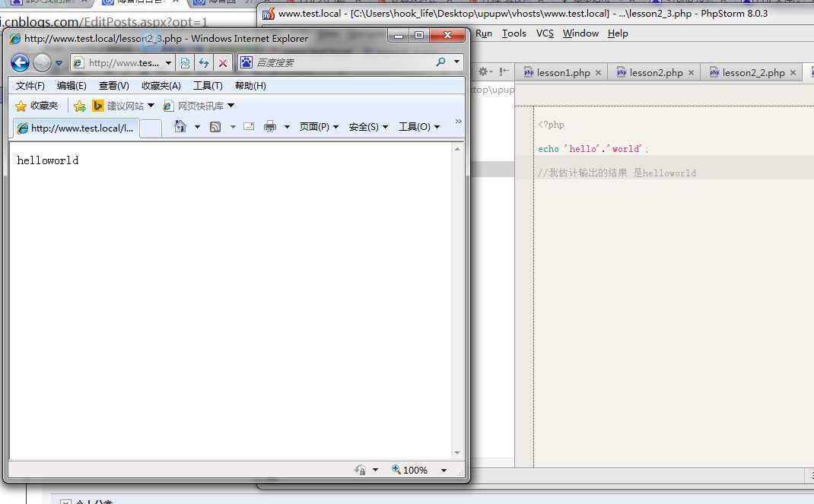This screenshot has width=814, height=504.
Task: Click the compatibility view icon in address bar
Action: pyautogui.click(x=185, y=63)
